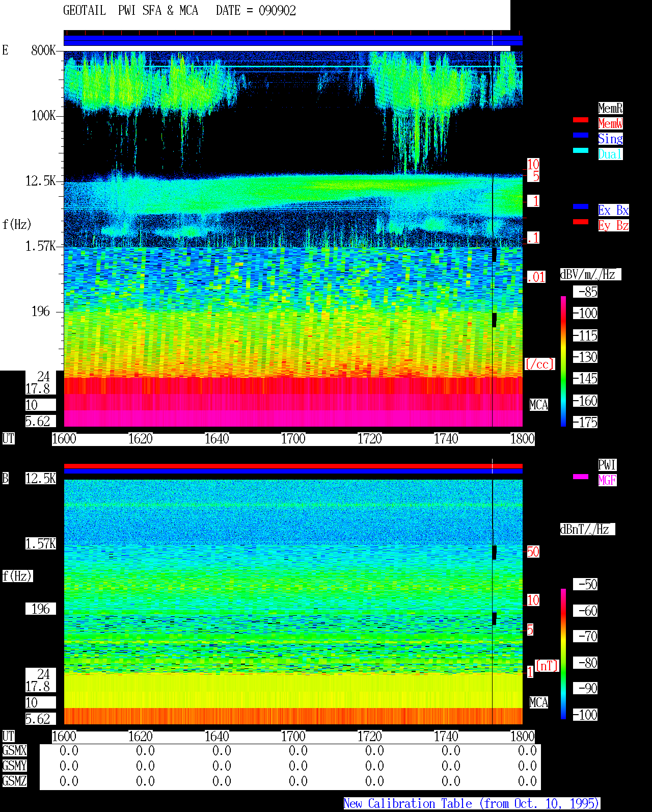The image size is (652, 812).
Task: Click the E panel f(Hz) label
Action: [17, 224]
